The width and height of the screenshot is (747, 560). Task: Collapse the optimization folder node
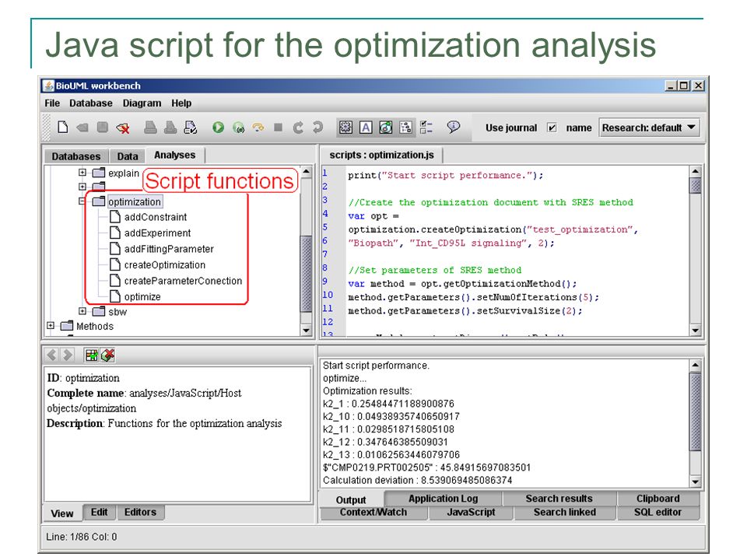point(82,201)
